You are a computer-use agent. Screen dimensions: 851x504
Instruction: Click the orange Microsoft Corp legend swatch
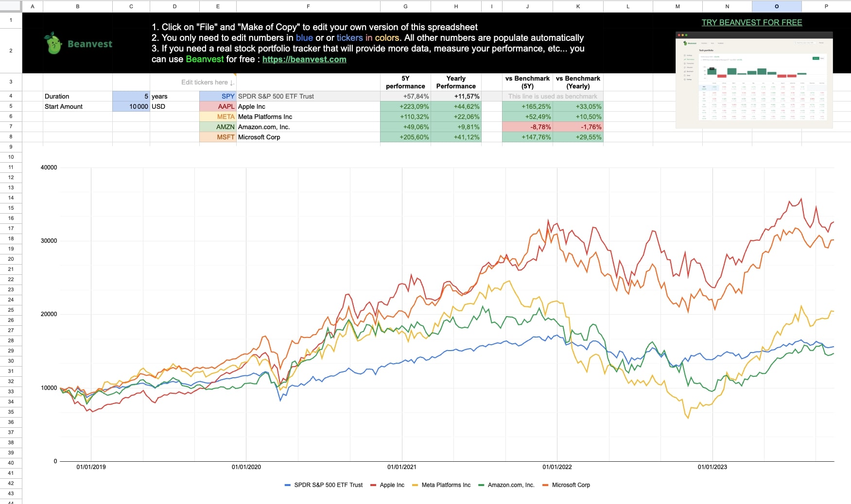point(545,485)
